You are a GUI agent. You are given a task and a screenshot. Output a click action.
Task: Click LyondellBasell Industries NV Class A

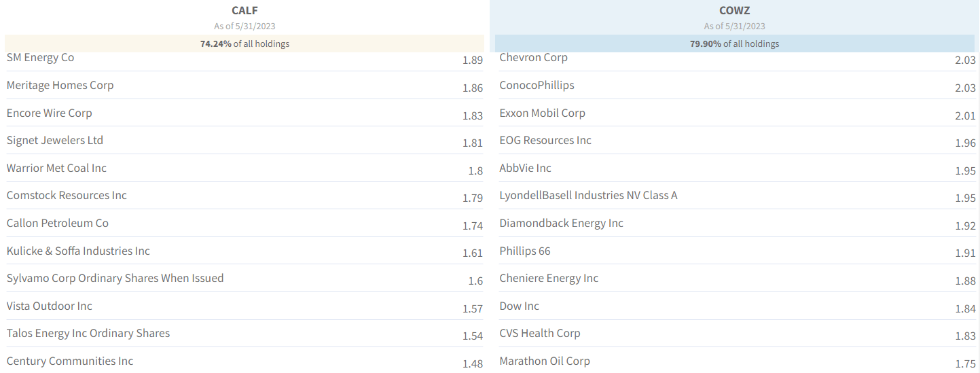pyautogui.click(x=588, y=196)
